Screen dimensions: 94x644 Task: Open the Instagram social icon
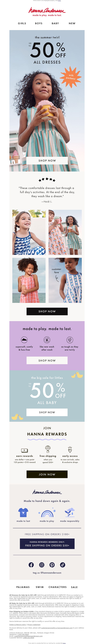click(x=42, y=565)
